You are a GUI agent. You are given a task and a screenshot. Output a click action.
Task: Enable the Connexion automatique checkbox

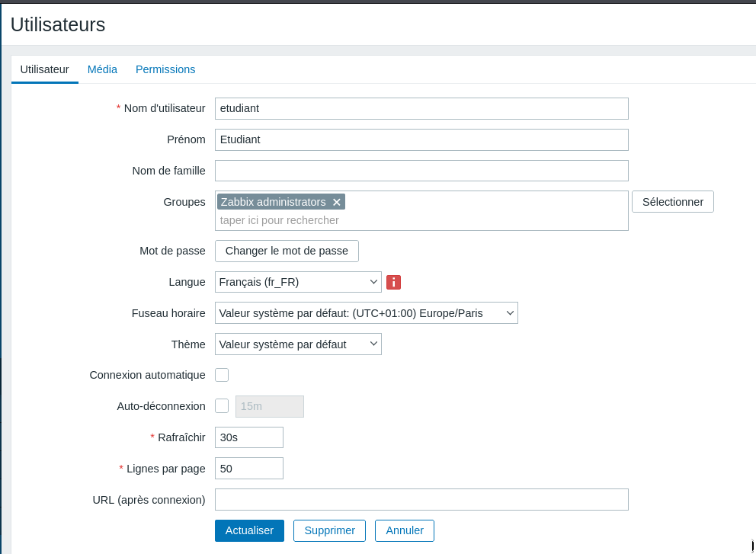click(222, 375)
